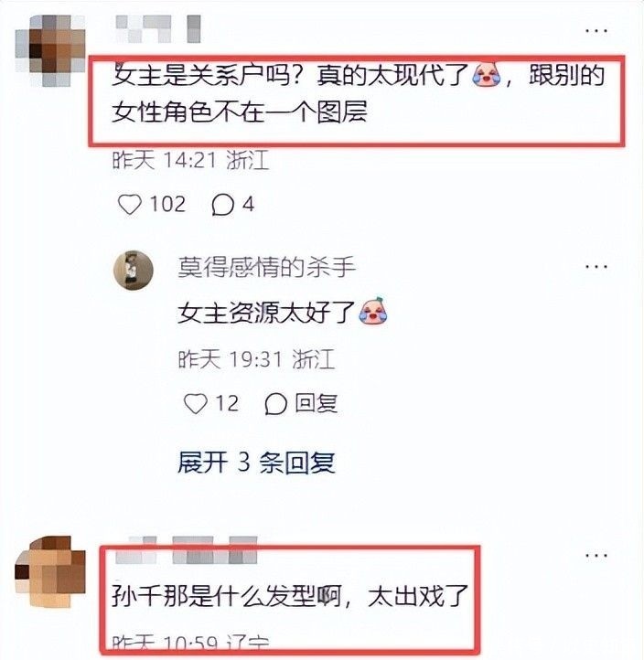Viewport: 644px width, 660px height.
Task: Open the 莫得感情的杀手 profile name
Action: pos(266,267)
